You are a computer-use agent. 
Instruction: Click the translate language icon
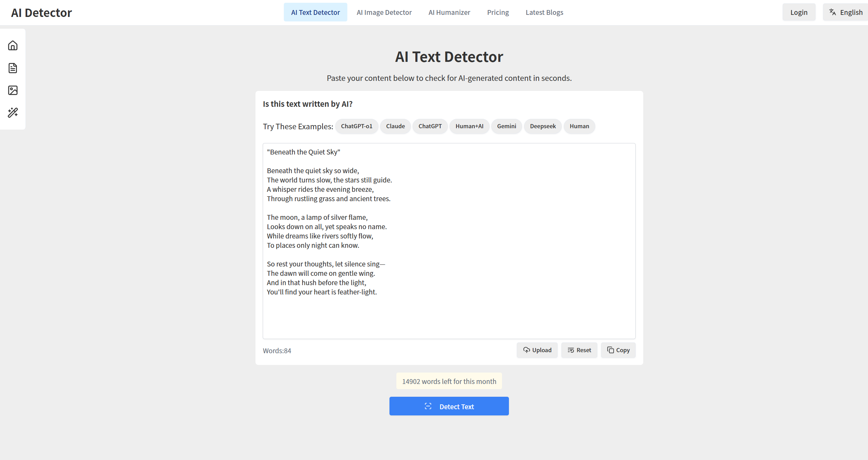click(832, 12)
